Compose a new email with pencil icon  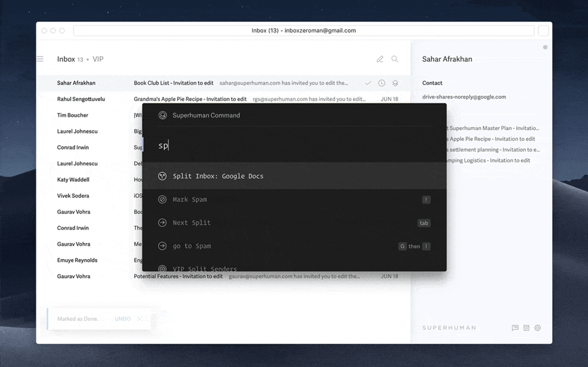point(380,59)
